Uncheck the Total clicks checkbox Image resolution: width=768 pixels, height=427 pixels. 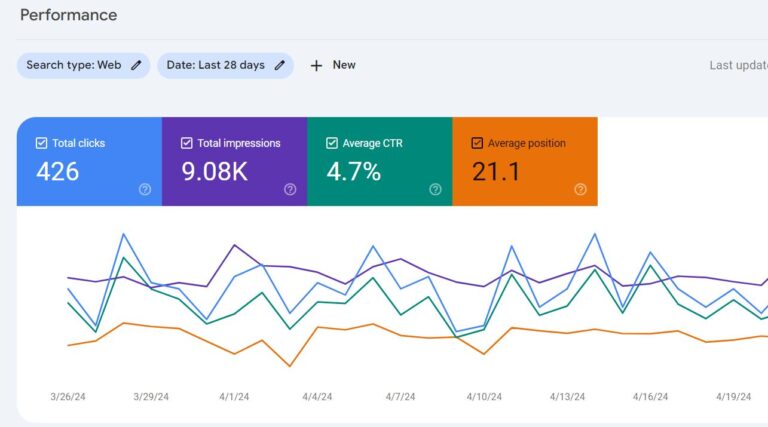click(42, 143)
